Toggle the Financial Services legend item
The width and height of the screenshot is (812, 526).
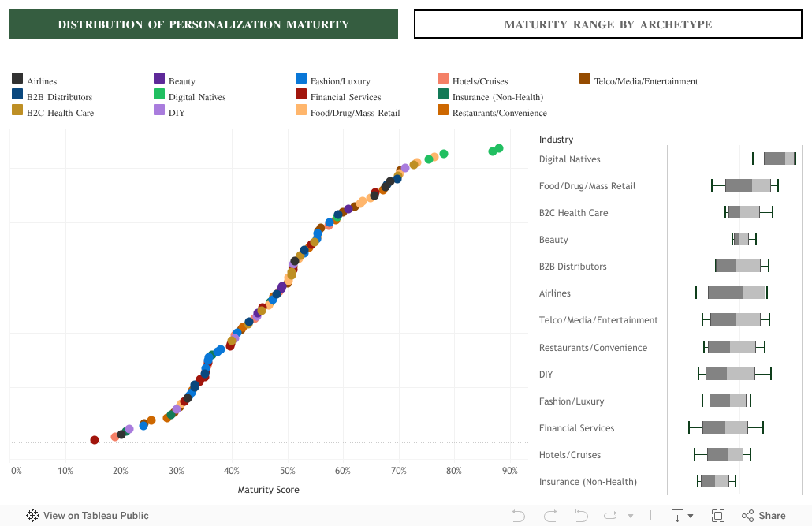(345, 97)
